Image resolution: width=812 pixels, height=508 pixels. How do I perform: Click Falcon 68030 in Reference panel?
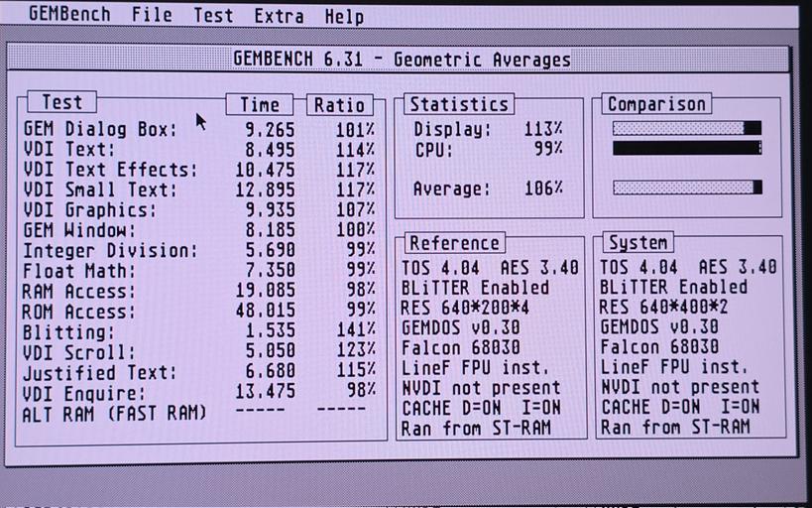point(461,348)
